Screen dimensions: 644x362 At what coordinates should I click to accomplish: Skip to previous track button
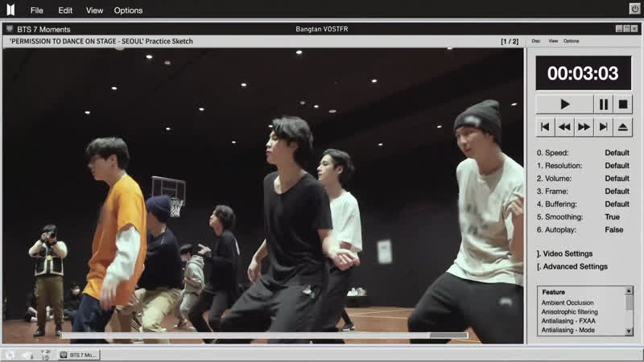point(545,127)
